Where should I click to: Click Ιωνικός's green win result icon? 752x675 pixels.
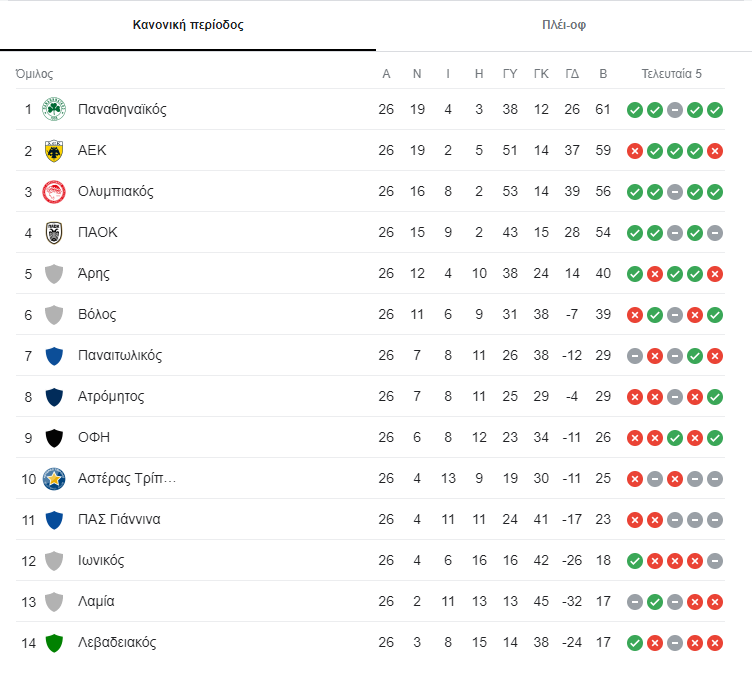pos(634,561)
